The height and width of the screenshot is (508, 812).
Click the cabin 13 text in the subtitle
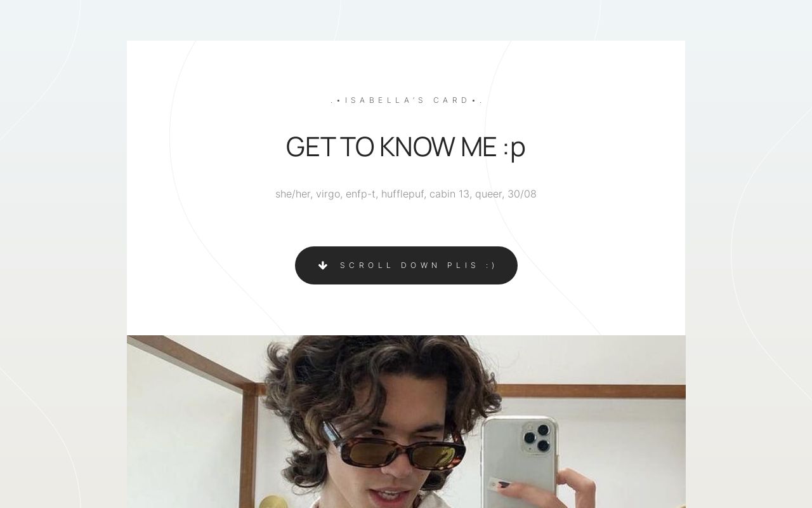450,194
